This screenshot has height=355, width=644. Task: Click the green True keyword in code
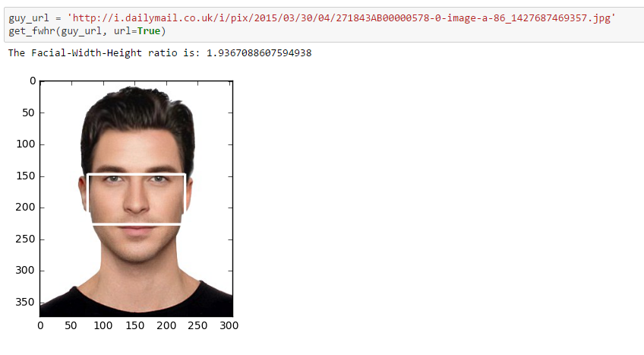click(x=148, y=30)
